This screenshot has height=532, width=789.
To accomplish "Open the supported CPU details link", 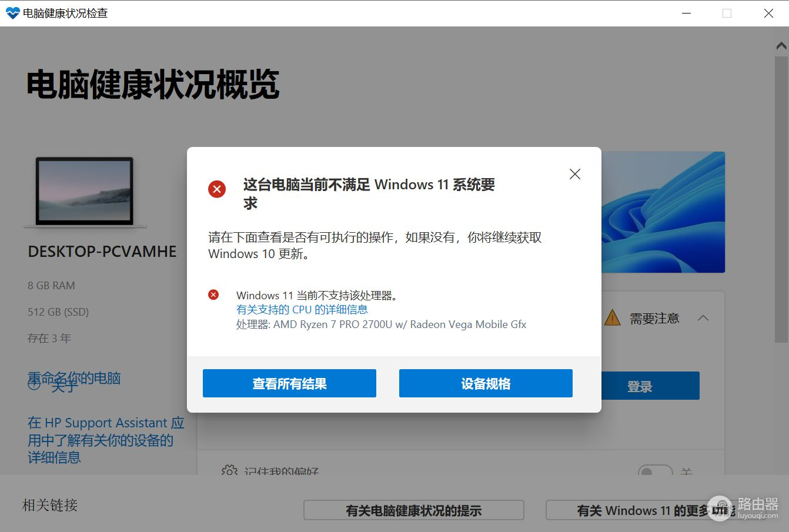I will pos(302,310).
